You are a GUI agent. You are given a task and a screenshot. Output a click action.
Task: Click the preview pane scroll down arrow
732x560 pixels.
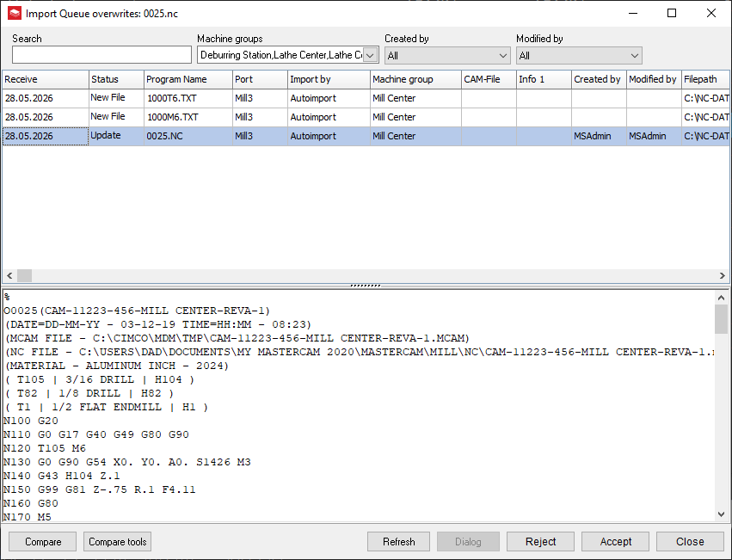coord(722,514)
